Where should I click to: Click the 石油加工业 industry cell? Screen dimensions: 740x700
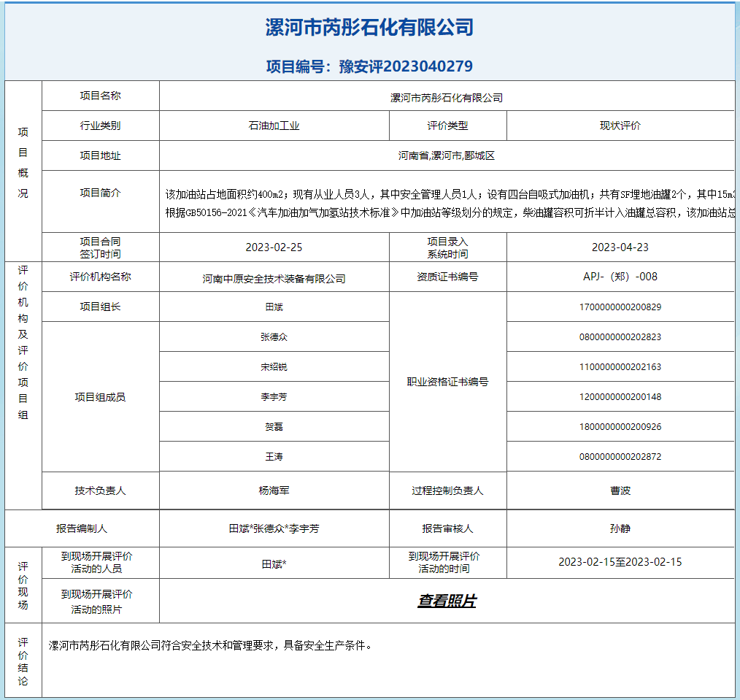click(274, 126)
